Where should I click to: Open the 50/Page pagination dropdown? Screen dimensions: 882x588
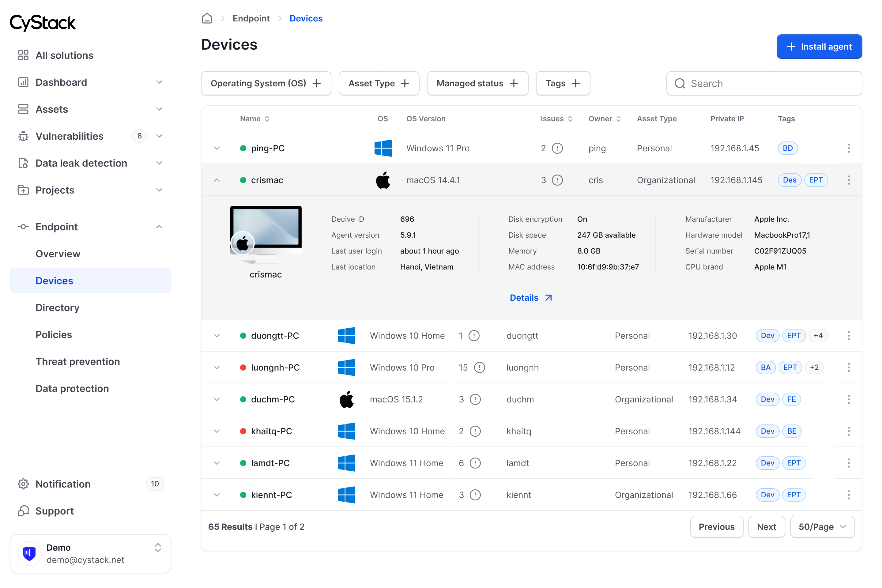pos(822,527)
